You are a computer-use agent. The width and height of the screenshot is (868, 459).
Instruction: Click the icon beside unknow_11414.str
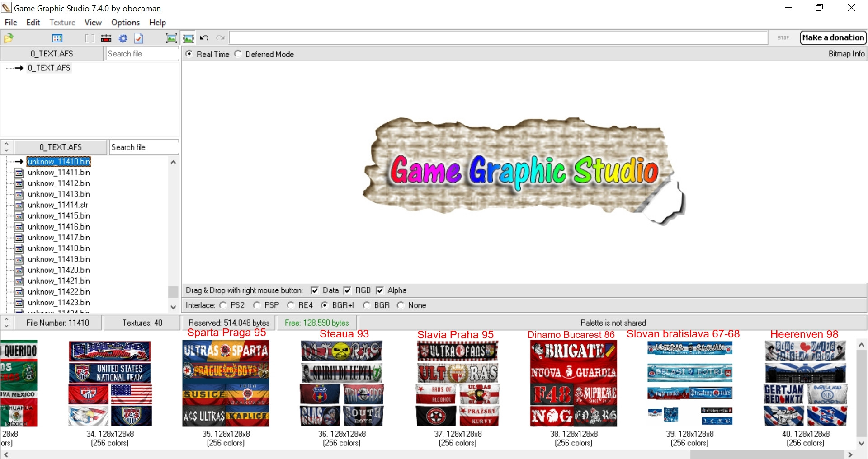[19, 205]
